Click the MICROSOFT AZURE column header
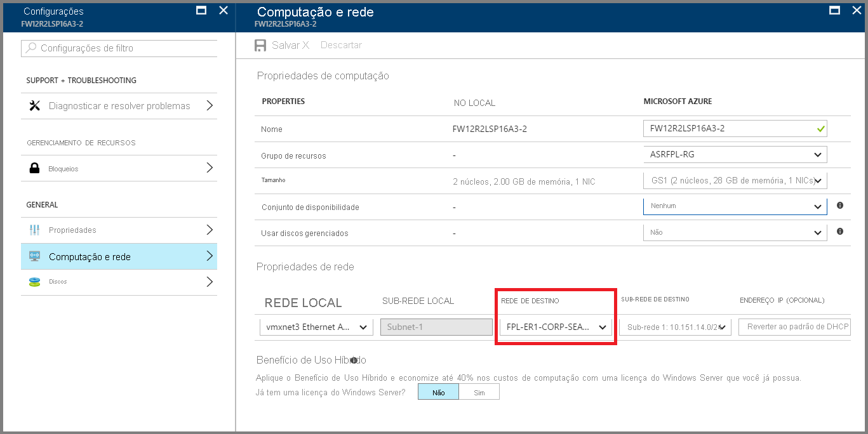The height and width of the screenshot is (434, 868). point(678,102)
